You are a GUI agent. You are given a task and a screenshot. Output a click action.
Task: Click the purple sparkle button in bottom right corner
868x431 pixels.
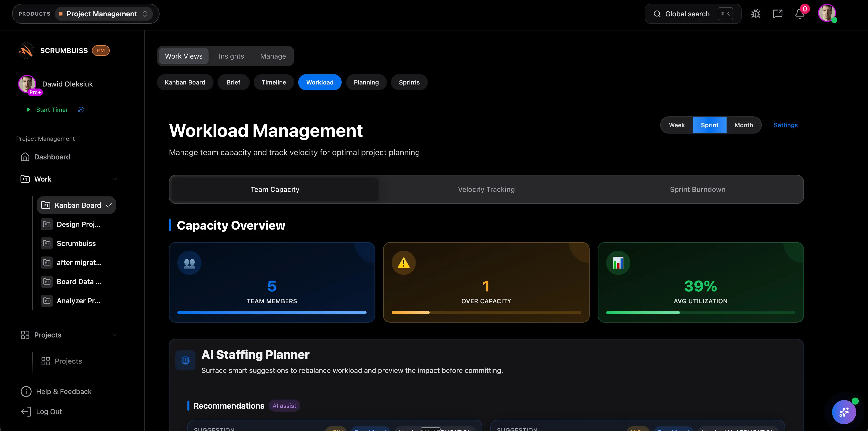click(844, 412)
